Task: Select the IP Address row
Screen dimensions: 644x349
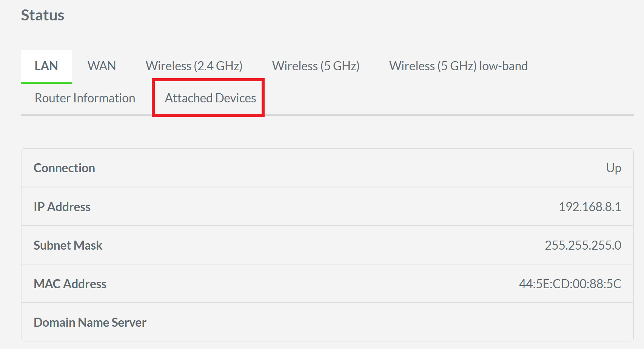Action: [325, 207]
